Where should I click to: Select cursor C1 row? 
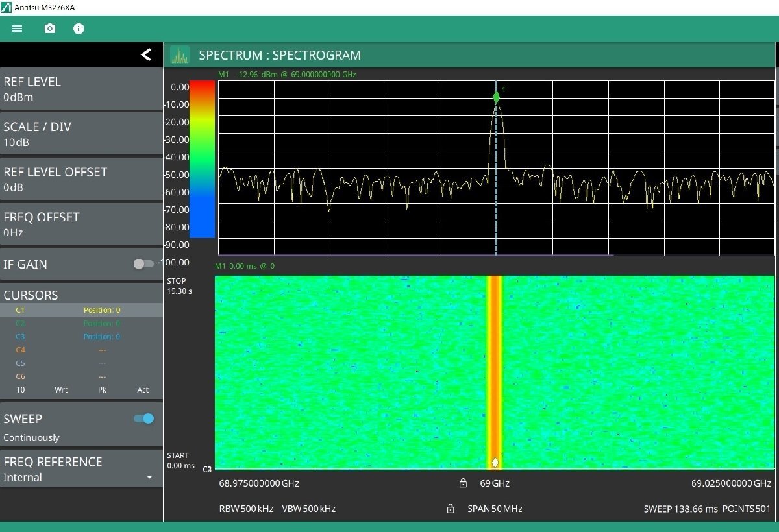coord(81,310)
